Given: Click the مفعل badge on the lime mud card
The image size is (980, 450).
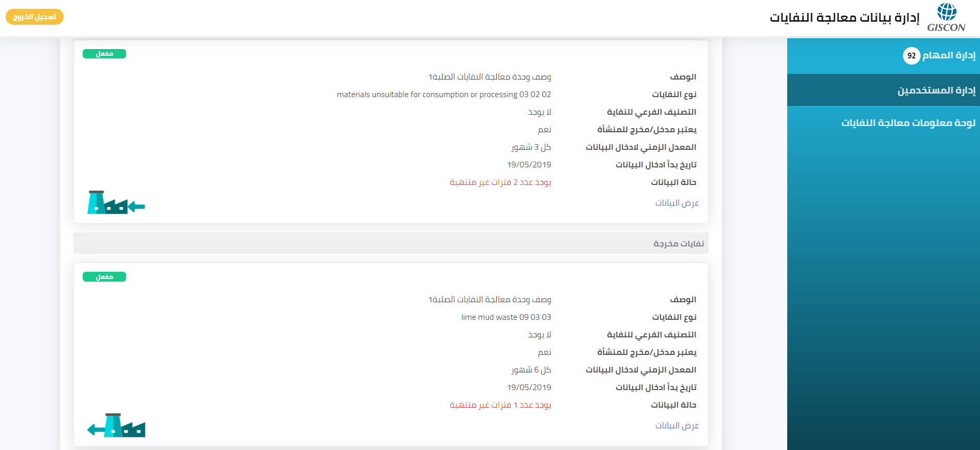Looking at the screenshot, I should (104, 277).
